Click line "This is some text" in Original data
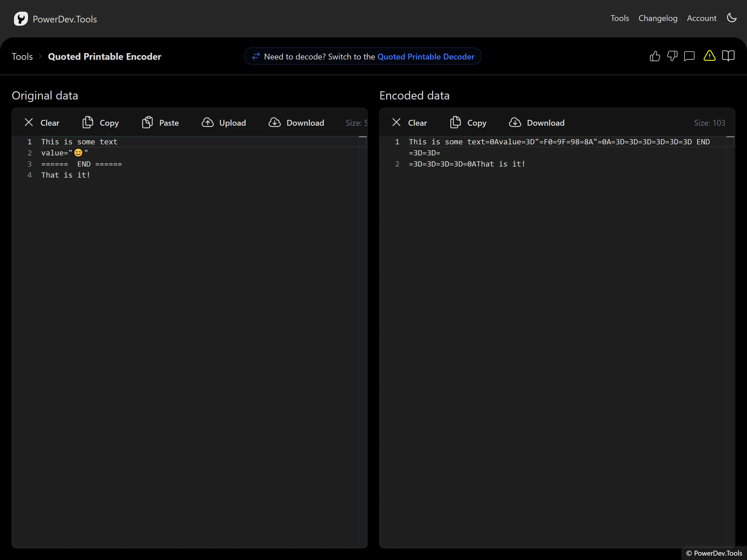 pyautogui.click(x=79, y=142)
